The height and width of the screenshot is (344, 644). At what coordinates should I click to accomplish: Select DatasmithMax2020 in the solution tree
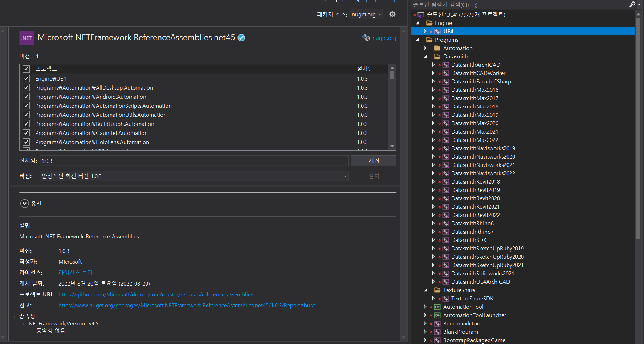[474, 123]
